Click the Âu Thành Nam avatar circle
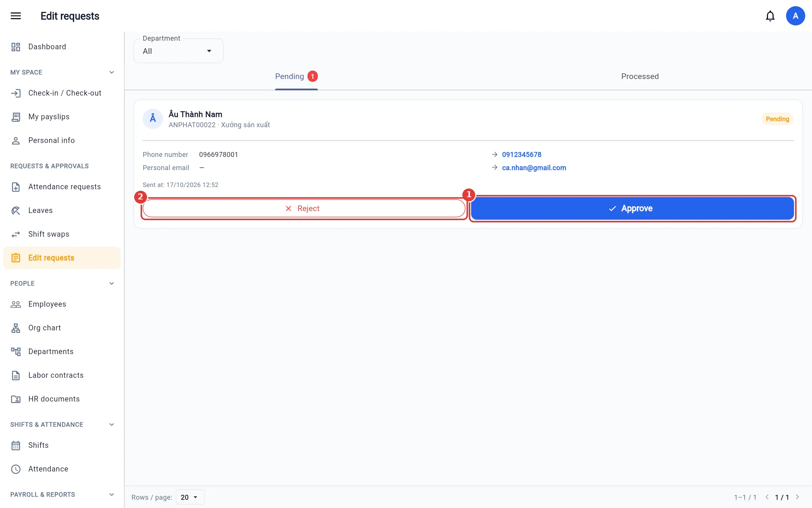Image resolution: width=812 pixels, height=508 pixels. click(x=153, y=119)
